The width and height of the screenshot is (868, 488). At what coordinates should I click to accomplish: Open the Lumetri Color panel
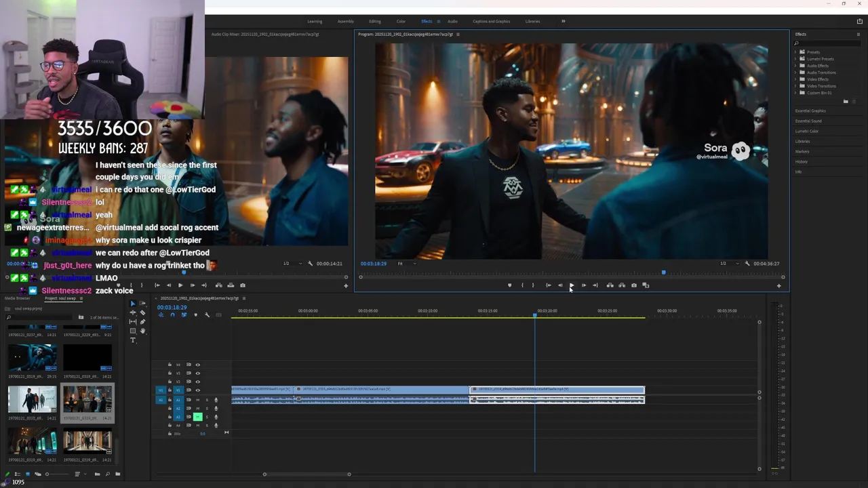(807, 131)
